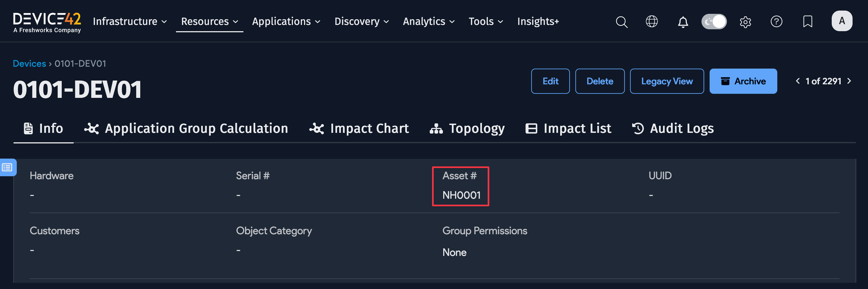The width and height of the screenshot is (868, 289).
Task: Open the user avatar menu
Action: tap(842, 21)
